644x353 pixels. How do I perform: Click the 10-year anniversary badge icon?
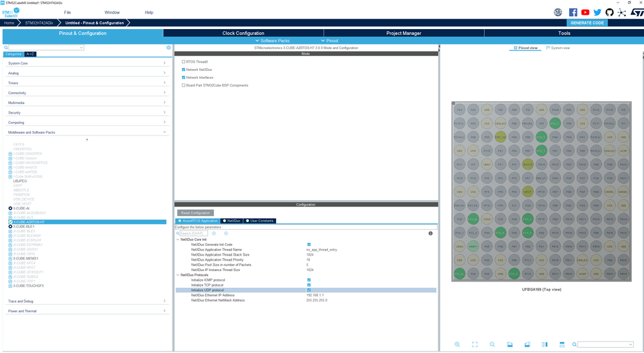tap(558, 12)
